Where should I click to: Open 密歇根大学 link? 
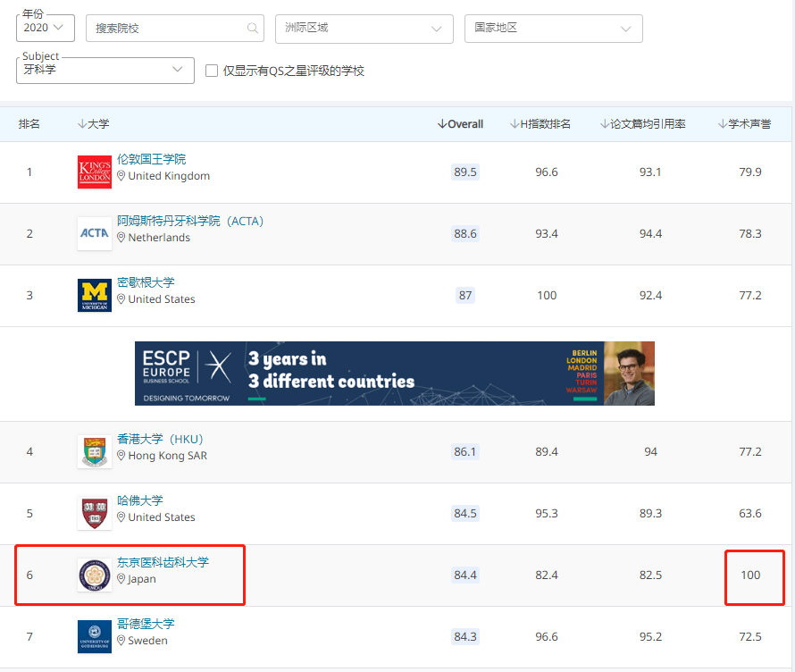pyautogui.click(x=146, y=282)
